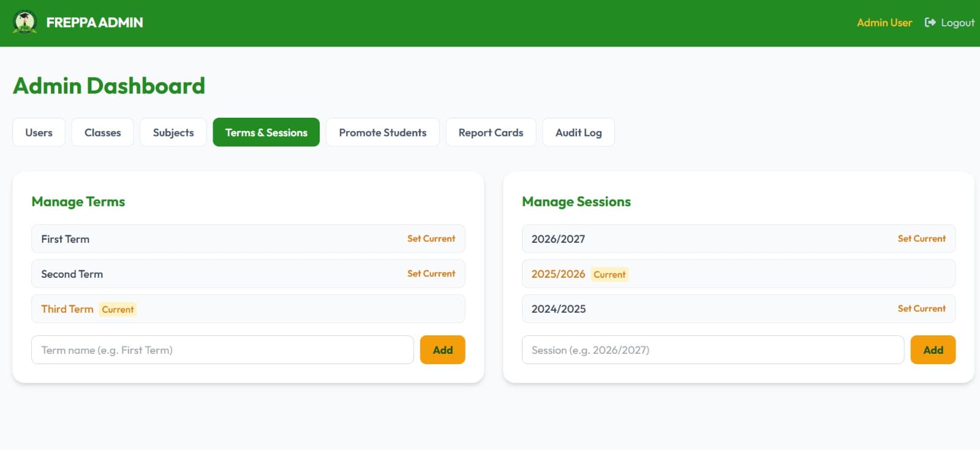Select the 2025/2026 session text
The width and height of the screenshot is (980, 450).
(x=558, y=274)
